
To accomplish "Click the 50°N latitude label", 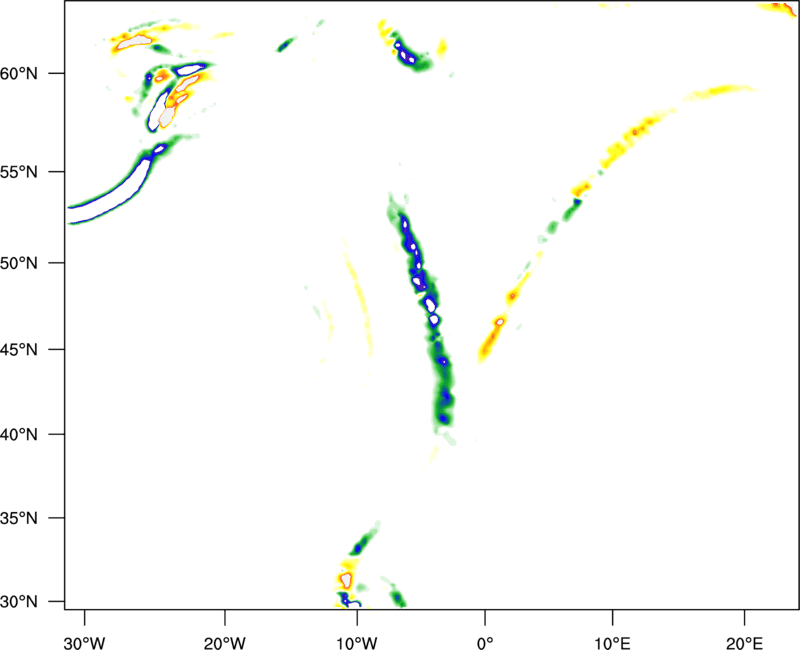I will pos(19,263).
